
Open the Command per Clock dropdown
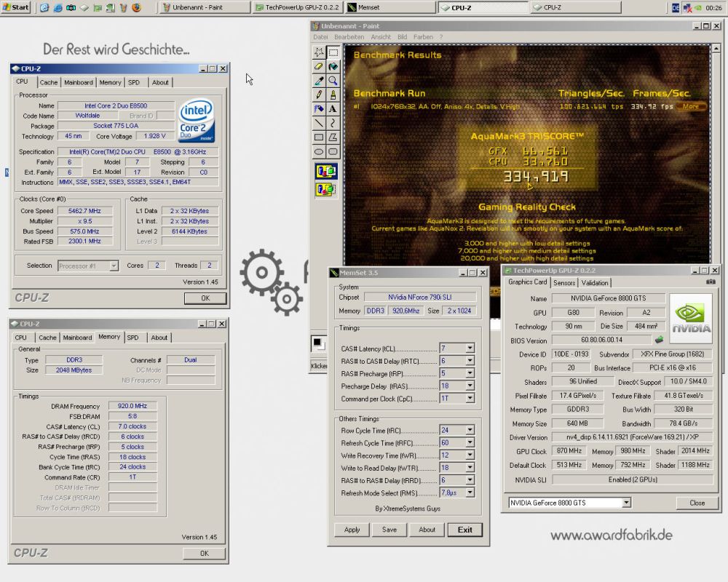pos(470,398)
